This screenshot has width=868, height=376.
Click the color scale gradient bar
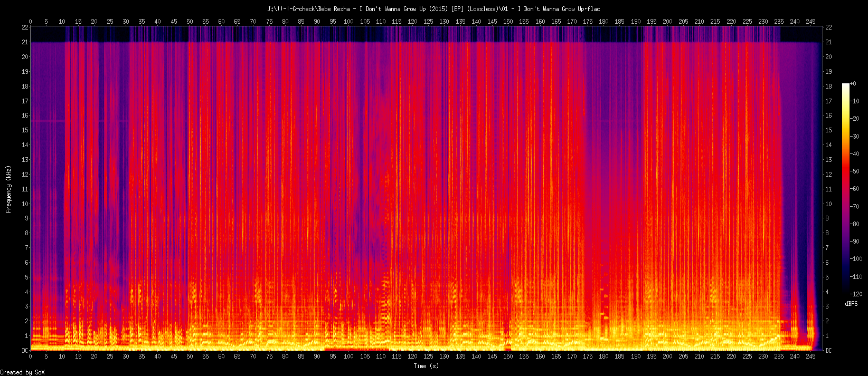click(x=846, y=189)
